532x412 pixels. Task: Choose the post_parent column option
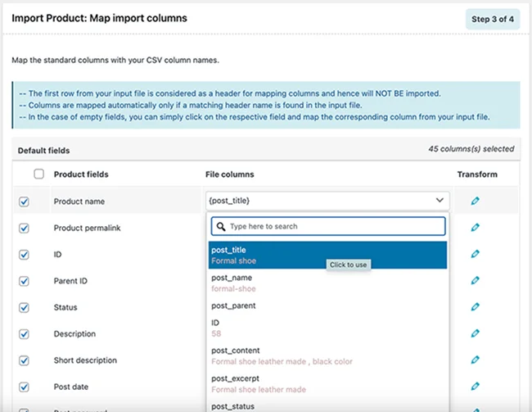(327, 306)
